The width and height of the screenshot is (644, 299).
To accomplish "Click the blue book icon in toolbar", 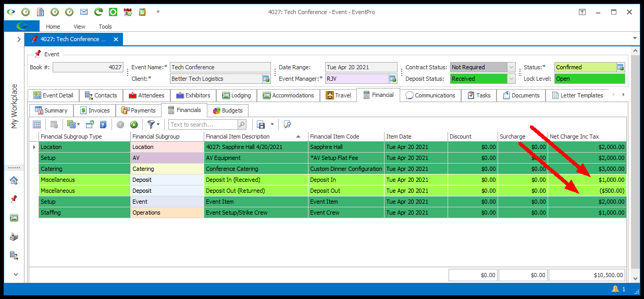I will (103, 124).
